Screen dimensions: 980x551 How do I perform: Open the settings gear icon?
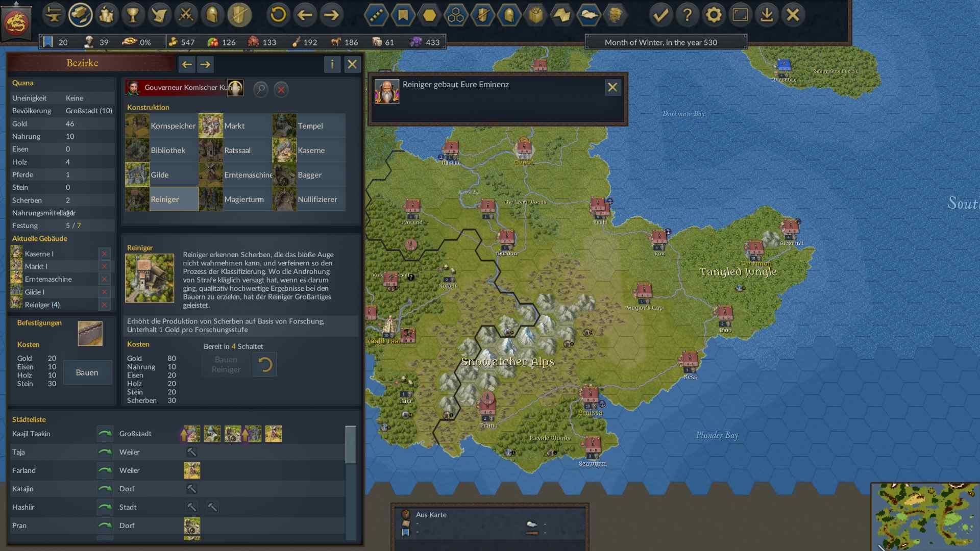click(714, 15)
